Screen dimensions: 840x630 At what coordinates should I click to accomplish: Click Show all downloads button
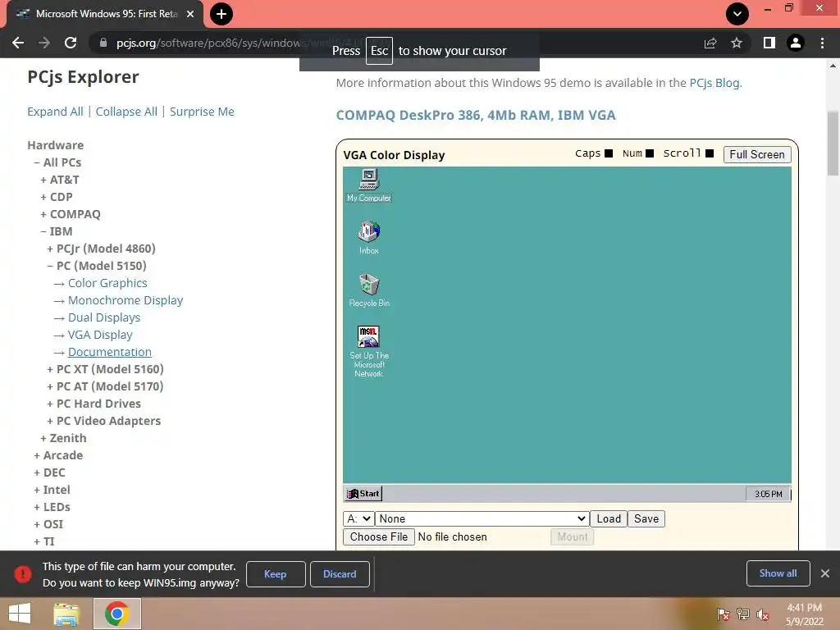click(778, 573)
